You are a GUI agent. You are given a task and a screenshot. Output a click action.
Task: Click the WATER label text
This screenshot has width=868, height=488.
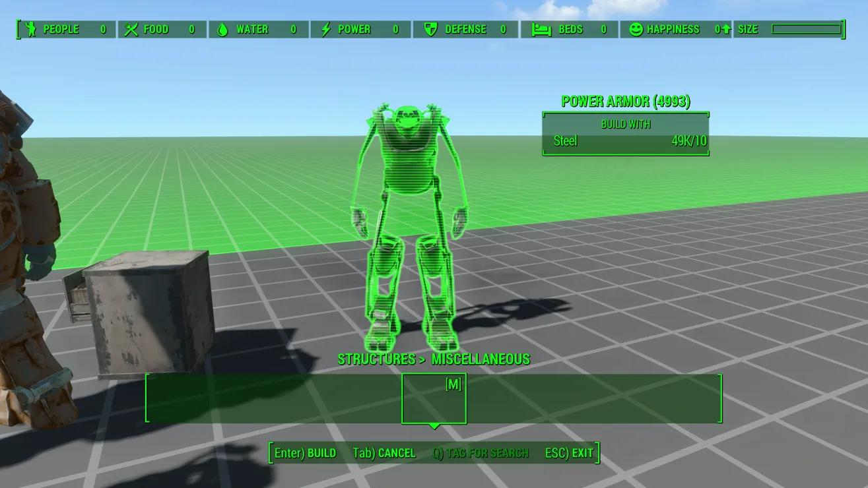(x=252, y=29)
